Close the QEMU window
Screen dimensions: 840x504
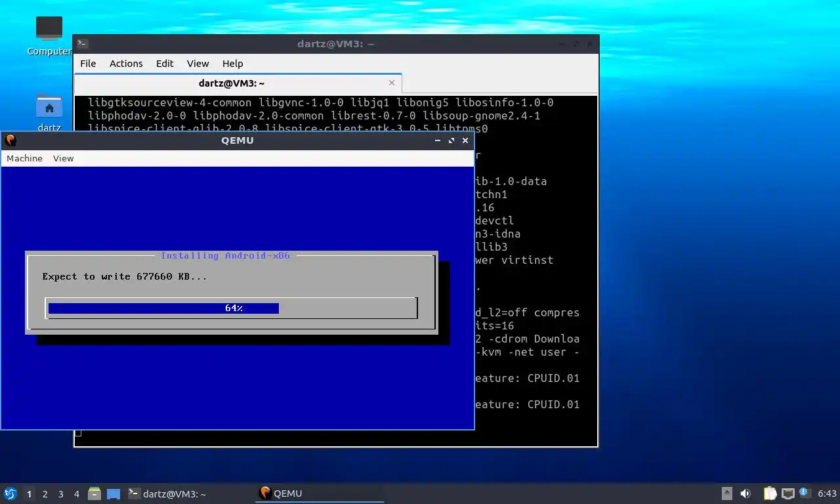(465, 140)
